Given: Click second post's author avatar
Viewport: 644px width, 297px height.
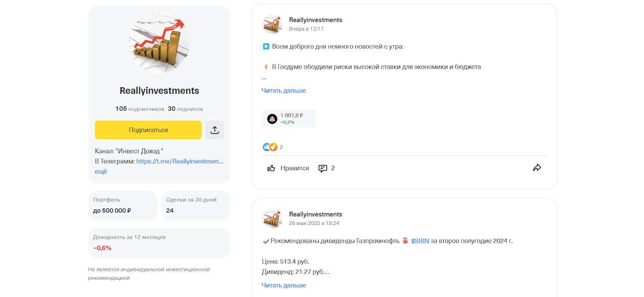Looking at the screenshot, I should (x=272, y=219).
